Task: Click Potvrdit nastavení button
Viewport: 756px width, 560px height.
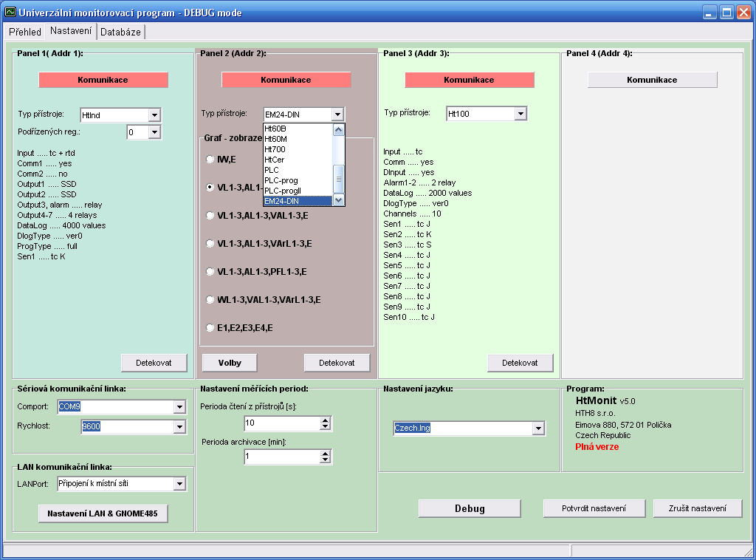Action: click(594, 508)
